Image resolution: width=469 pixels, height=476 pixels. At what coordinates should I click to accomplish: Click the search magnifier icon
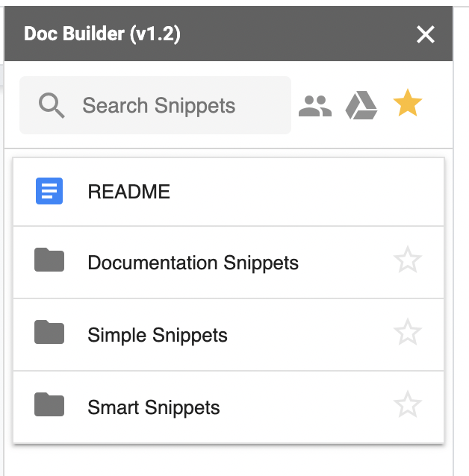tap(52, 105)
